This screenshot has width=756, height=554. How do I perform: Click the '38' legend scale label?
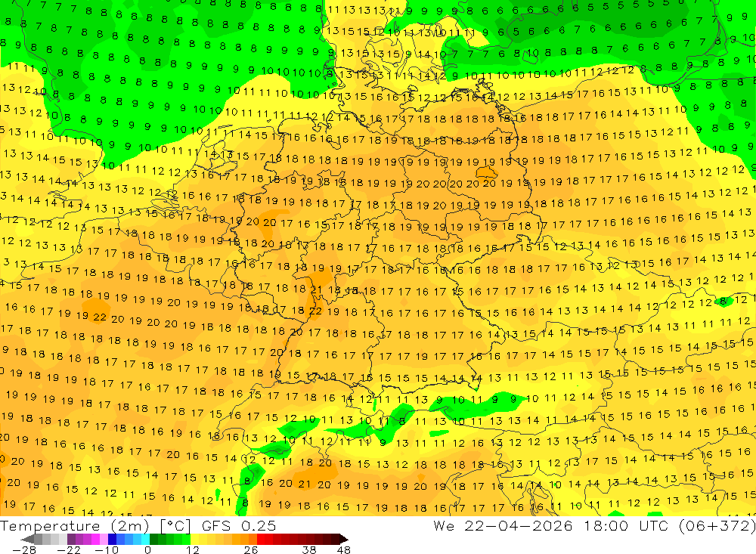(x=309, y=549)
